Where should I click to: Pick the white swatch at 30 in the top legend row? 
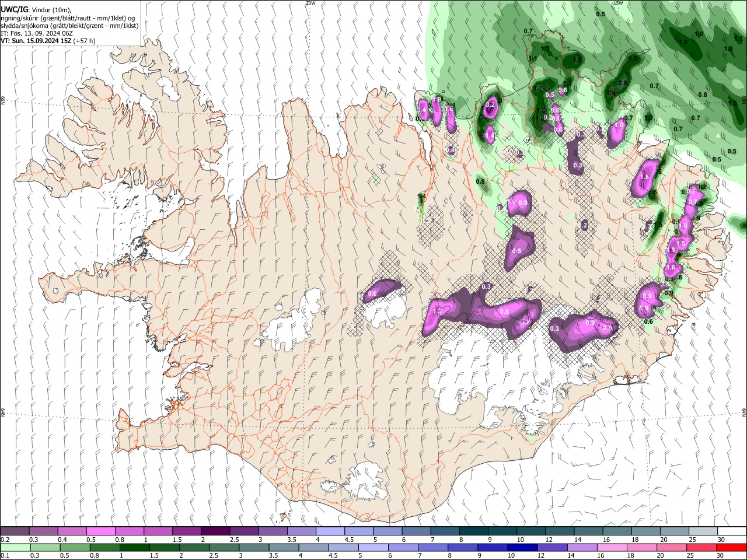tap(732, 531)
